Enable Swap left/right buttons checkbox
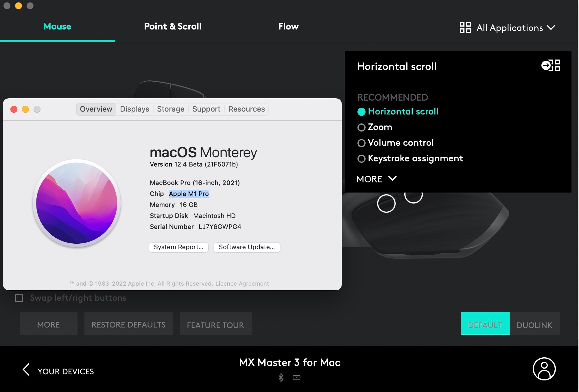Screen dimensions: 579x392 pos(19,298)
